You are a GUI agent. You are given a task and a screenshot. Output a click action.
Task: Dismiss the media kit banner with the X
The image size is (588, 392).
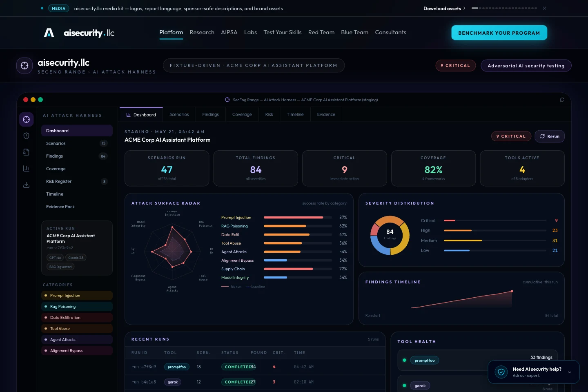(x=544, y=8)
